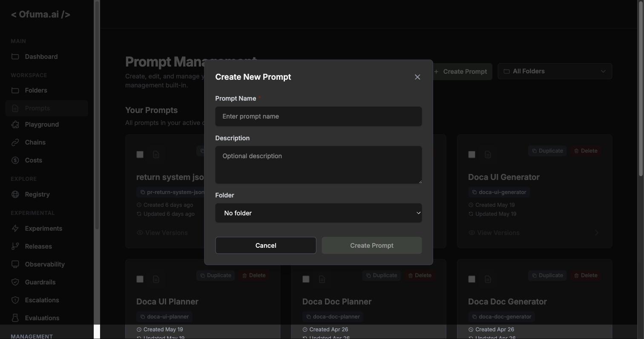Click the Evaluations flask icon

click(x=15, y=318)
